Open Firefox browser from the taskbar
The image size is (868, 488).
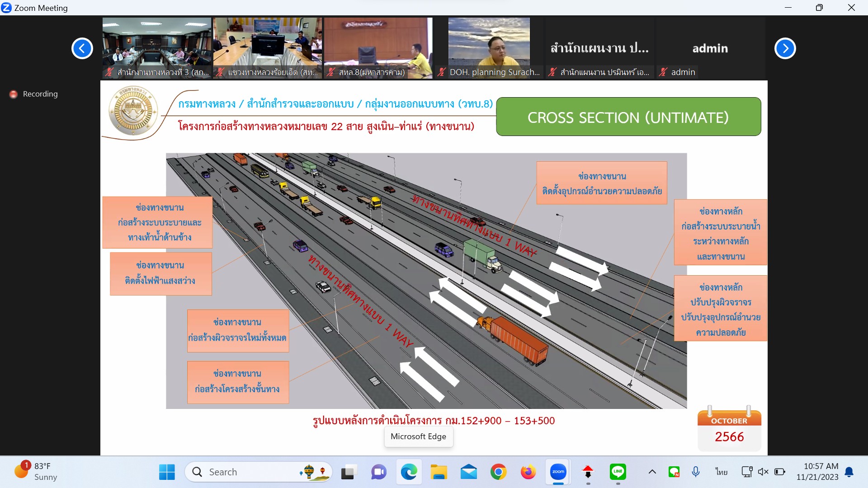click(x=528, y=472)
